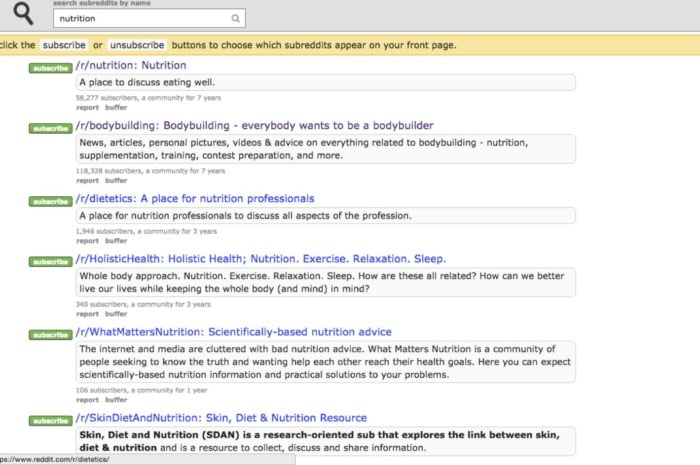The height and width of the screenshot is (465, 700).
Task: Report the /r/bodybuilding listing
Action: pyautogui.click(x=87, y=181)
